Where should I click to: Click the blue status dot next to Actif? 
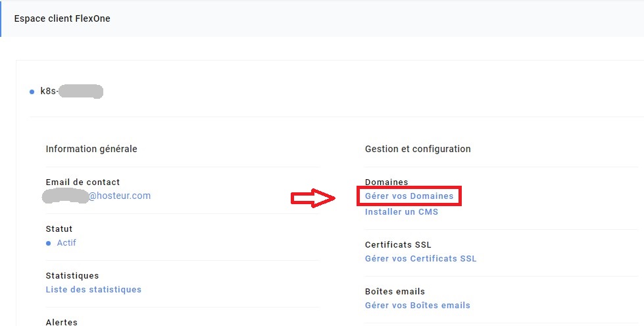[x=49, y=243]
